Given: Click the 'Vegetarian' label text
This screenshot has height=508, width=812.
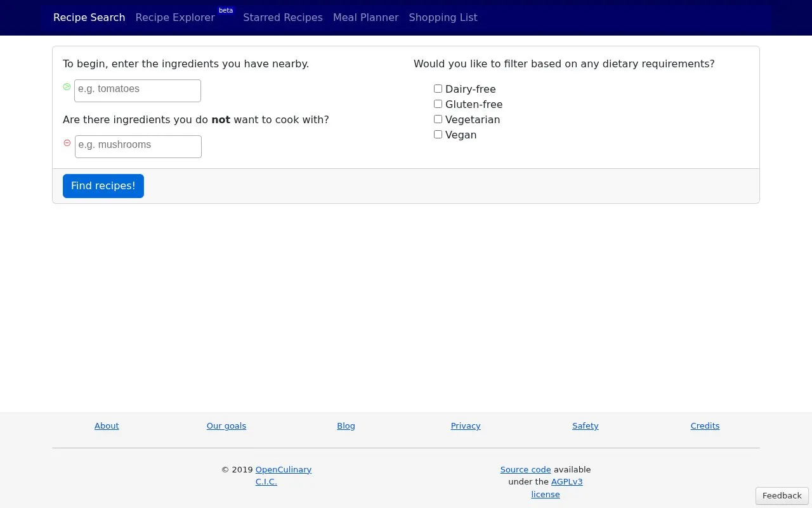Looking at the screenshot, I should point(473,120).
